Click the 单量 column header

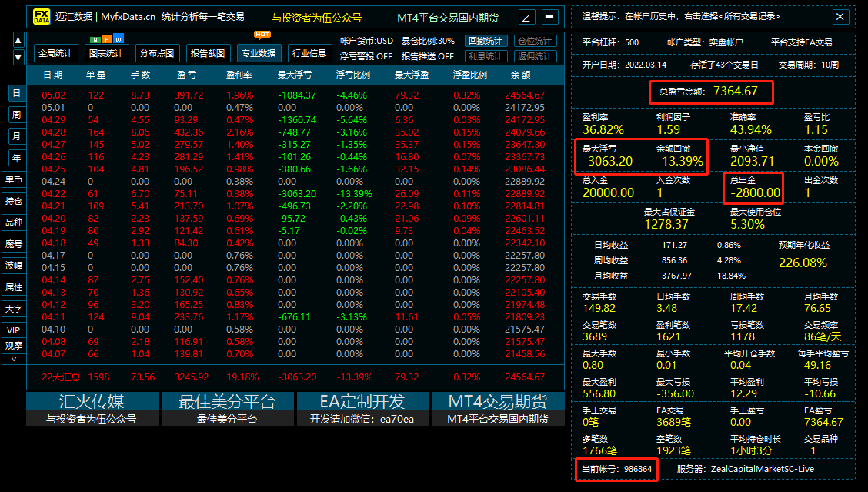(95, 75)
